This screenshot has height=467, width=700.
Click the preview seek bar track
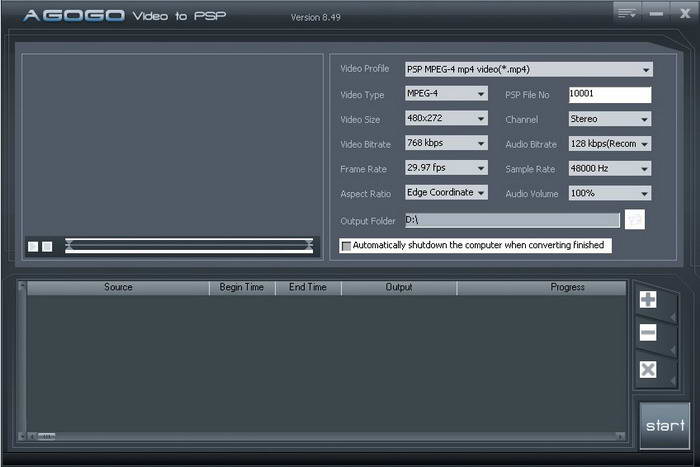189,245
